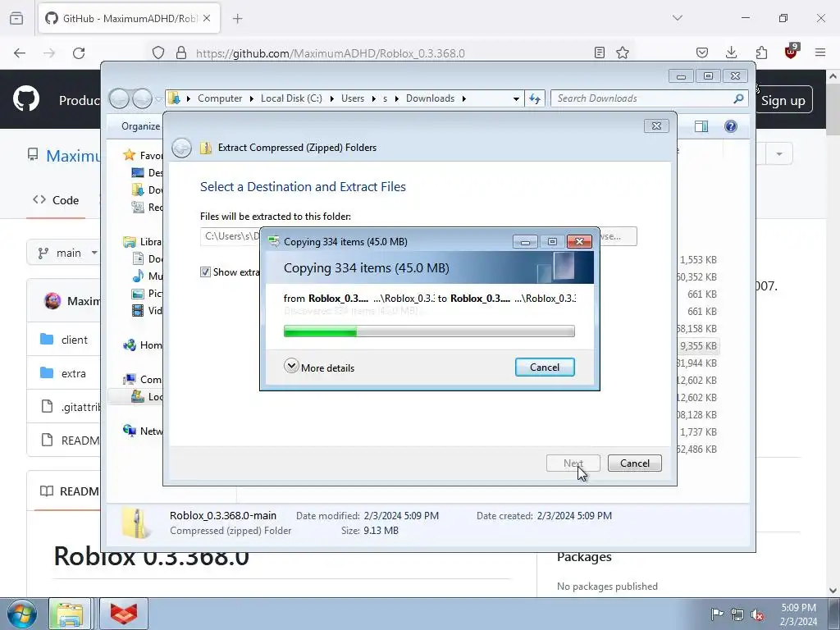The width and height of the screenshot is (840, 630).
Task: Open Pocket save icon in browser
Action: (702, 52)
